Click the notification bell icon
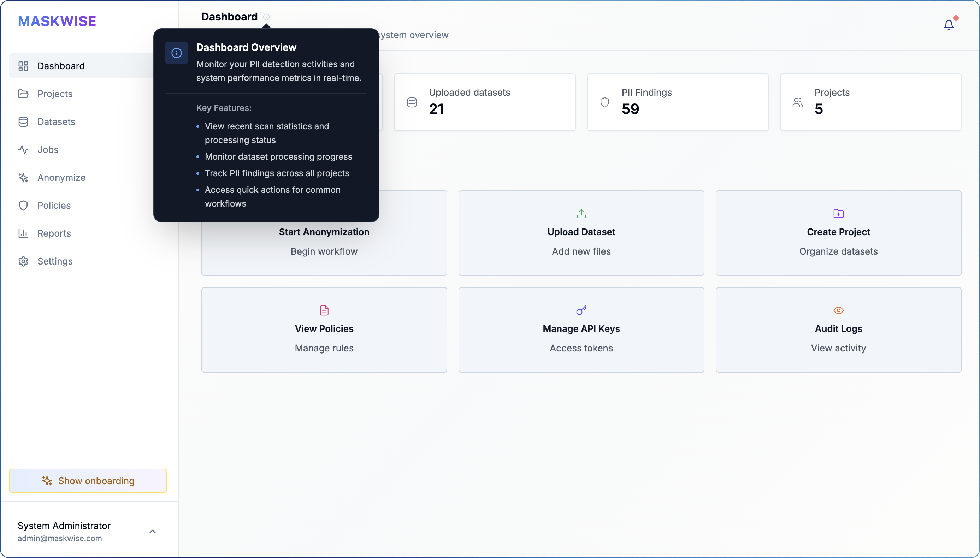This screenshot has height=558, width=980. (949, 25)
